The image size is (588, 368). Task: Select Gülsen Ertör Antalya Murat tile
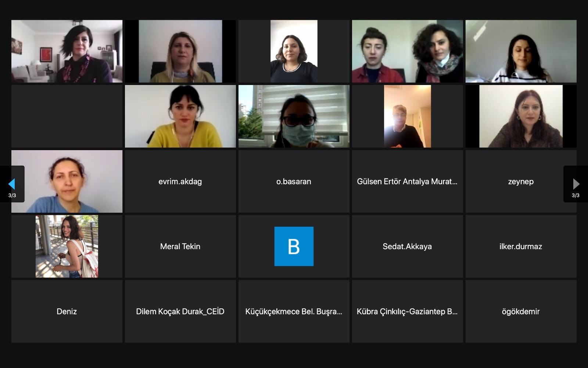click(x=407, y=181)
